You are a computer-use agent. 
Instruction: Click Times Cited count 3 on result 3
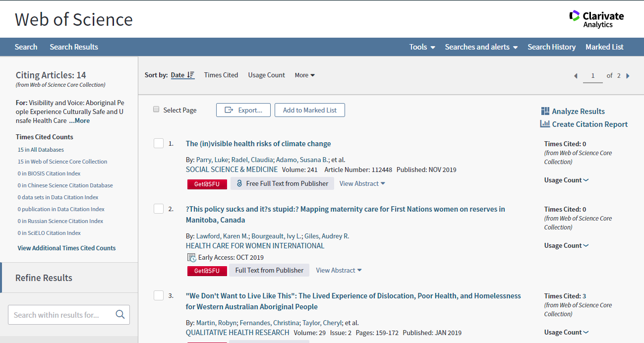[584, 296]
